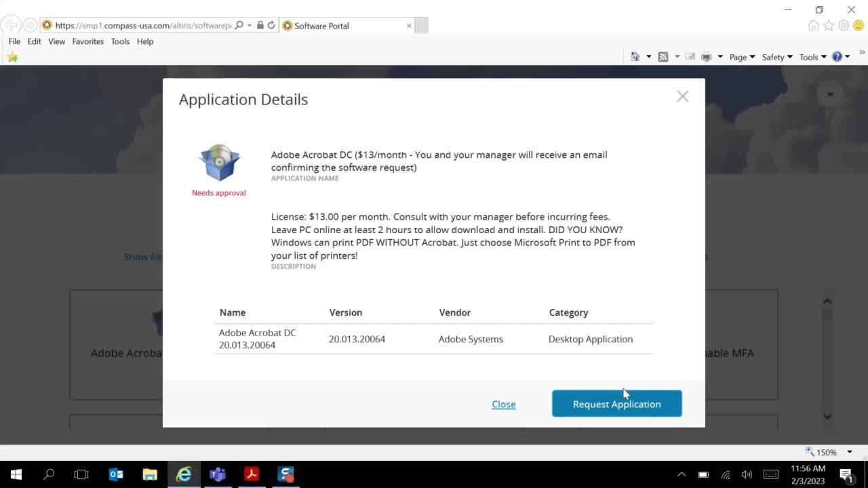Click the Print icon in command bar
Screen dimensions: 868x488
[x=706, y=57]
